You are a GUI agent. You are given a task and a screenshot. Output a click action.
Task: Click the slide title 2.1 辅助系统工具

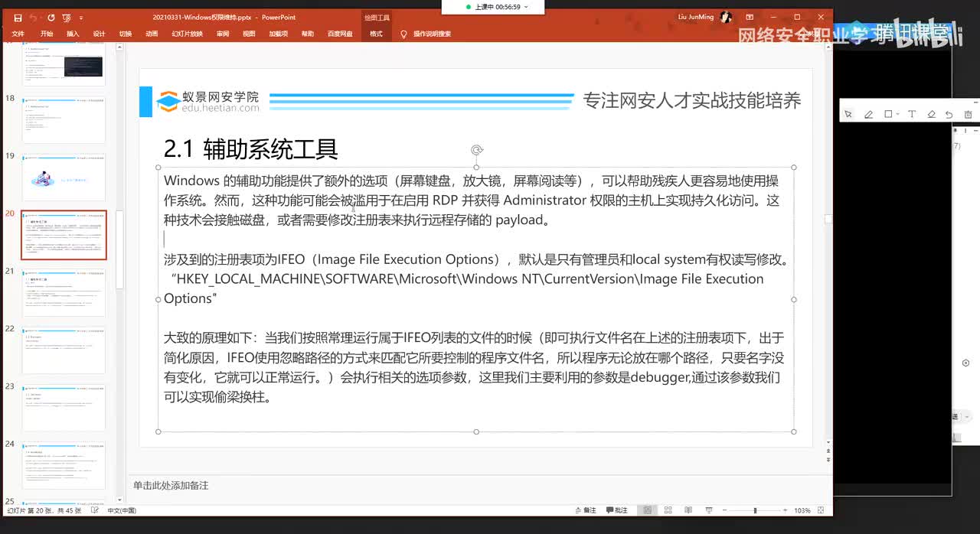pyautogui.click(x=251, y=148)
